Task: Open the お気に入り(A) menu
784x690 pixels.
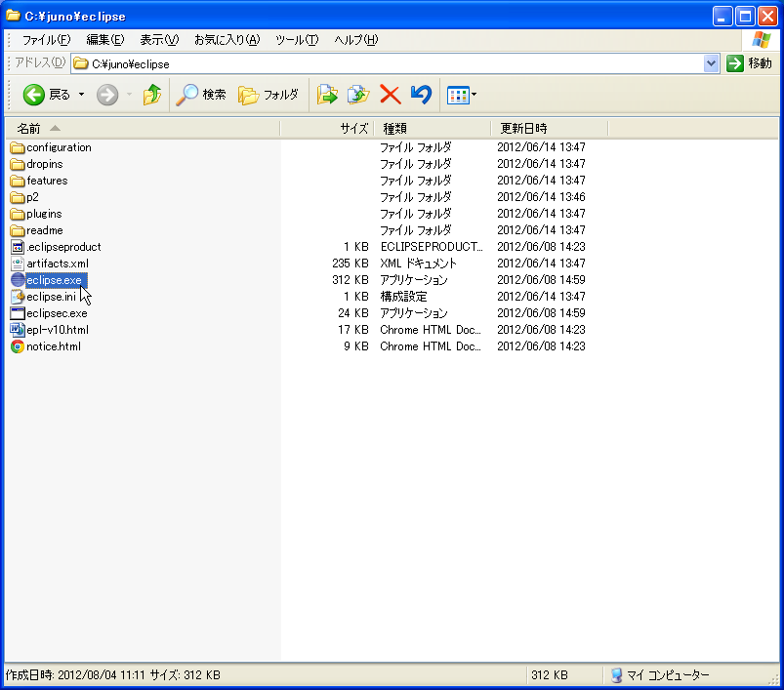Action: click(x=227, y=40)
